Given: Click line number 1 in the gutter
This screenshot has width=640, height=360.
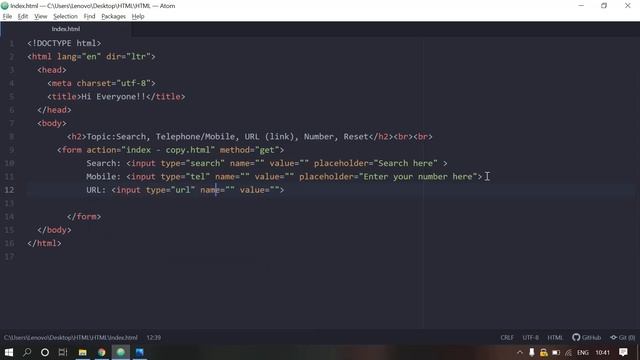Looking at the screenshot, I should point(11,43).
